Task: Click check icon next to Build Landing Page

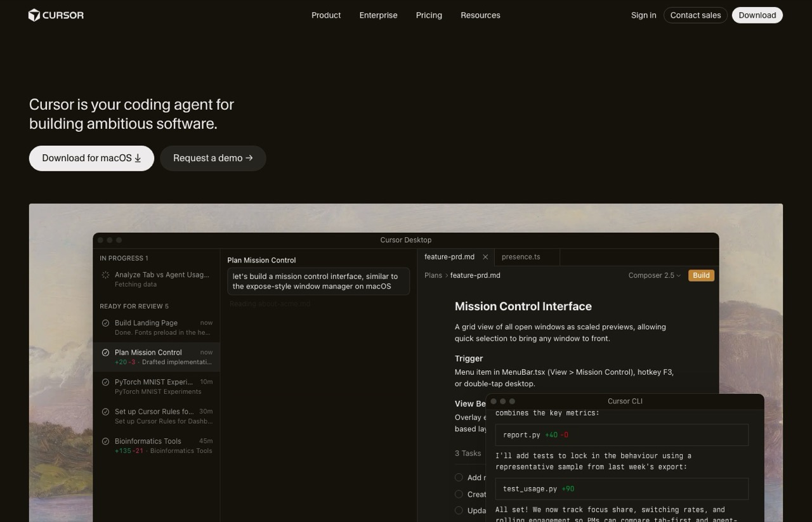Action: pos(105,323)
